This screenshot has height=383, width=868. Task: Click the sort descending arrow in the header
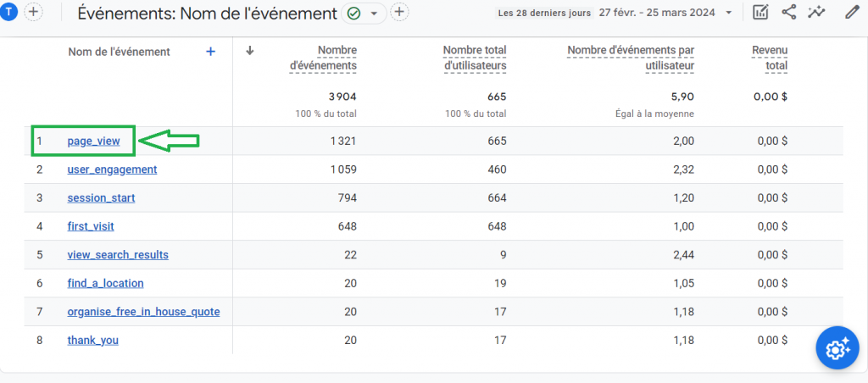[250, 50]
